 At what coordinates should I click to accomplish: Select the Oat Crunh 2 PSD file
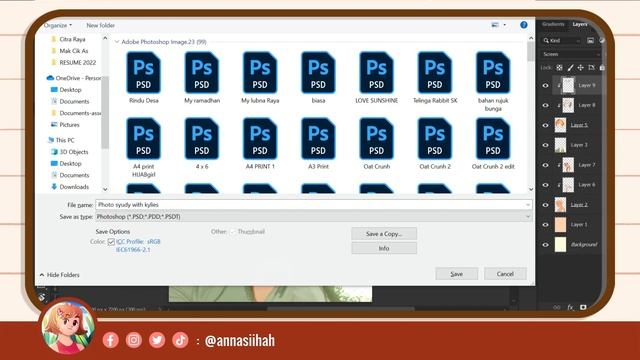[435, 144]
